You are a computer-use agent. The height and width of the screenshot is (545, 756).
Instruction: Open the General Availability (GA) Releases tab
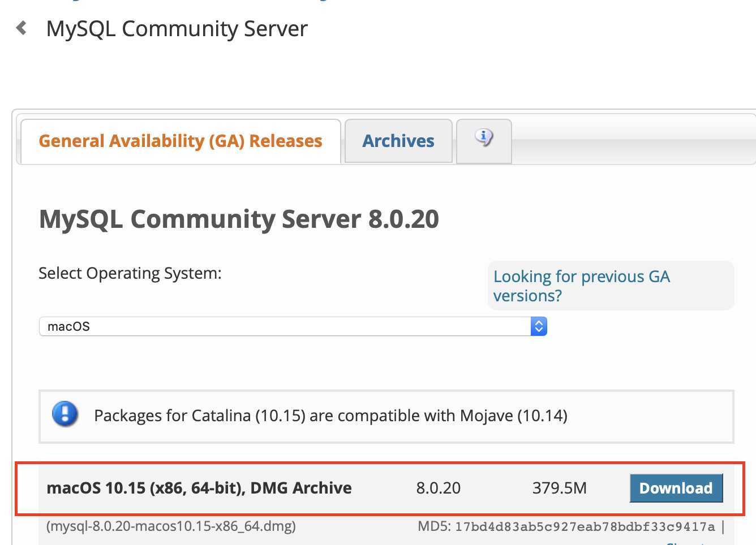coord(181,141)
